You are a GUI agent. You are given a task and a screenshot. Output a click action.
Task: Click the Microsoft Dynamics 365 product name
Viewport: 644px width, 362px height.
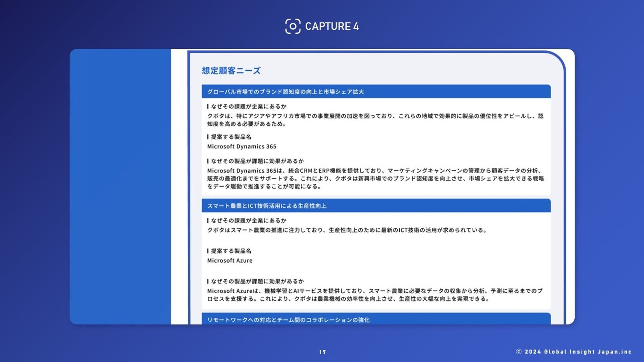click(x=242, y=147)
